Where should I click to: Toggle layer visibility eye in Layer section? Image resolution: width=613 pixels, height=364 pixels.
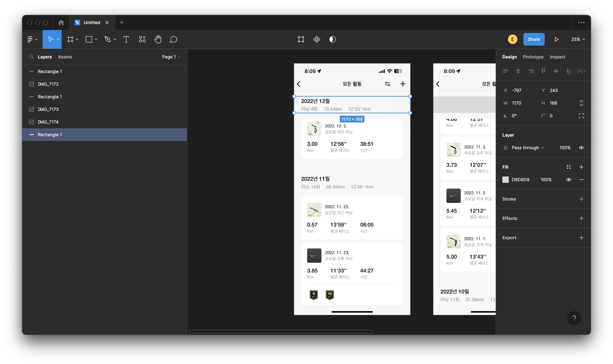point(581,148)
